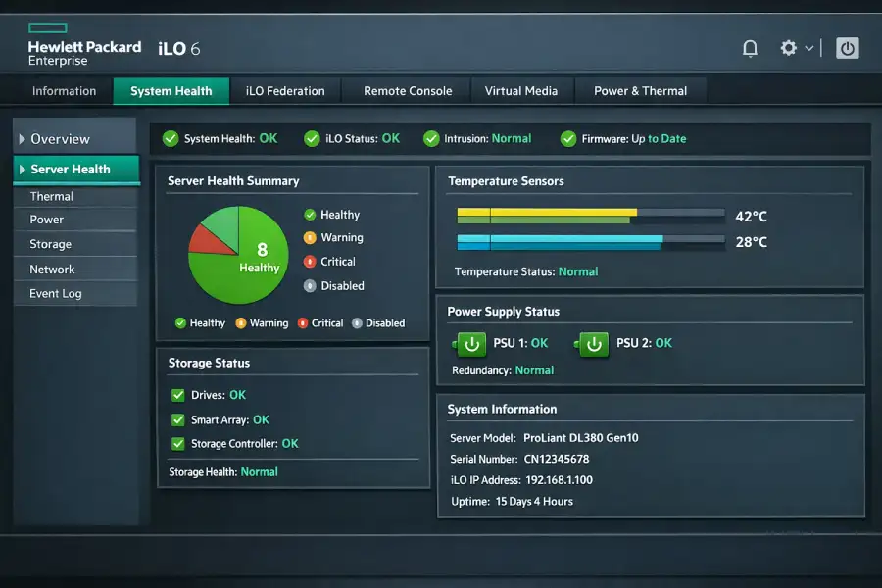Open the dropdown arrow beside settings gear
This screenshot has height=588, width=882.
[809, 48]
